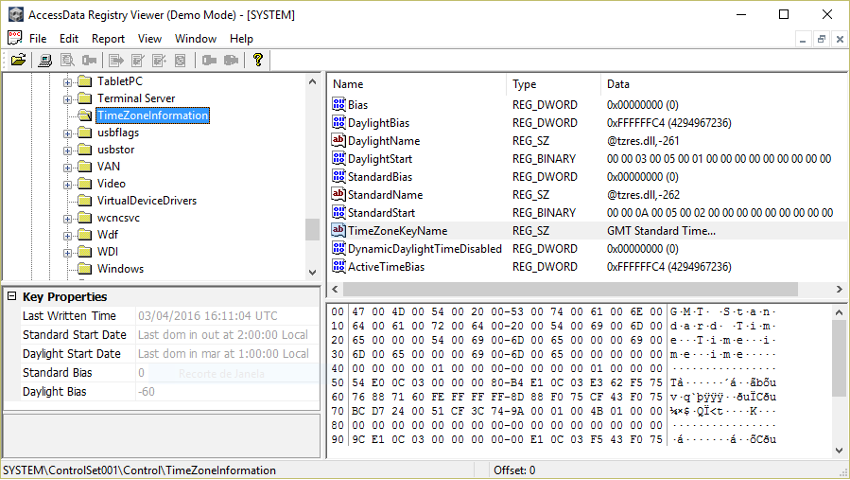Click the tree pane scroll-down arrow

pos(312,272)
